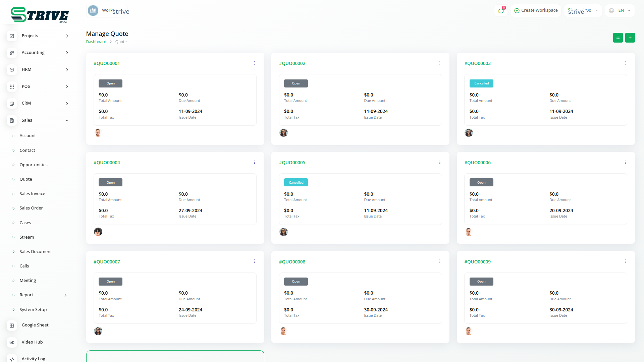The height and width of the screenshot is (362, 644).
Task: Go to the Dashboard breadcrumb link
Action: click(x=96, y=42)
